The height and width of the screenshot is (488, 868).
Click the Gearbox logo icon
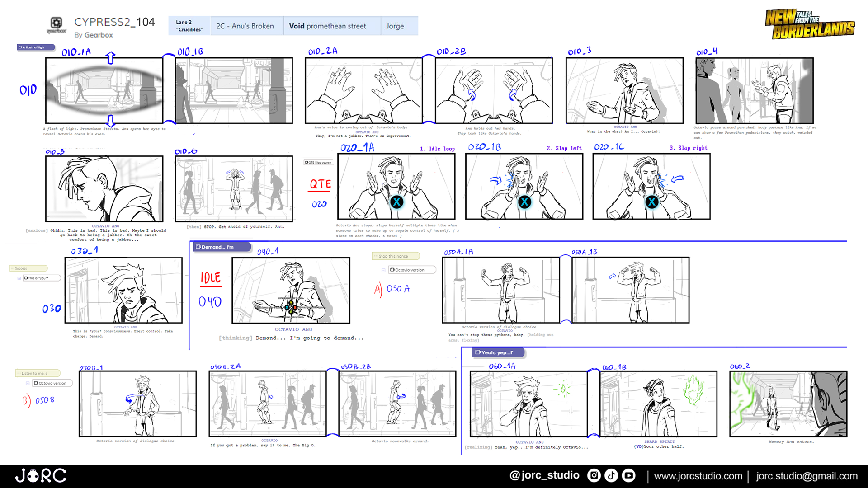[56, 23]
